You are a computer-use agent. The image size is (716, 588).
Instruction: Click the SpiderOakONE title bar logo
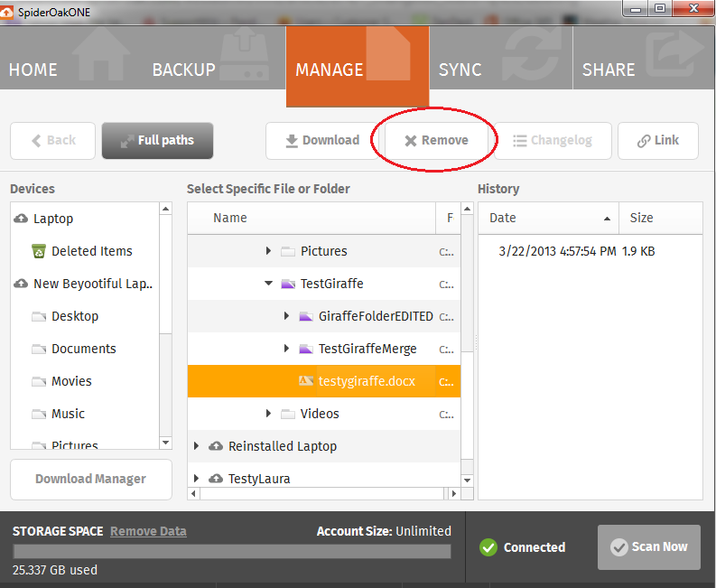(6, 13)
